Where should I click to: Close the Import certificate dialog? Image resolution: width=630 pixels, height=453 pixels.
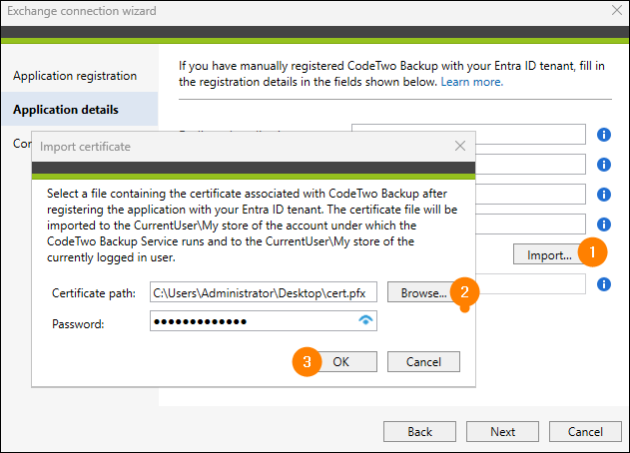pyautogui.click(x=460, y=146)
